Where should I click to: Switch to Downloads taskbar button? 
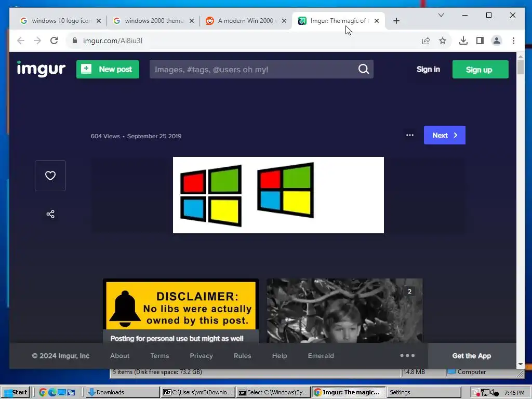[122, 392]
